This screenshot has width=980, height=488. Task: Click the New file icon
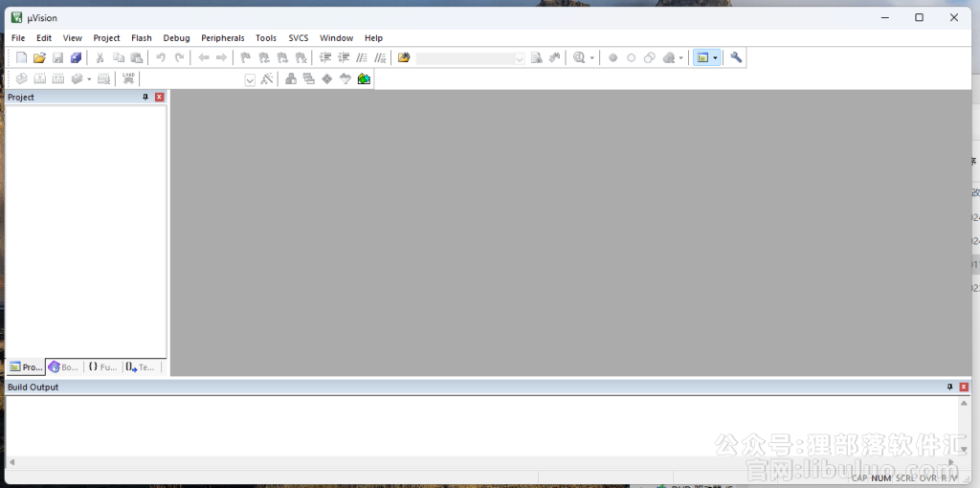(21, 58)
